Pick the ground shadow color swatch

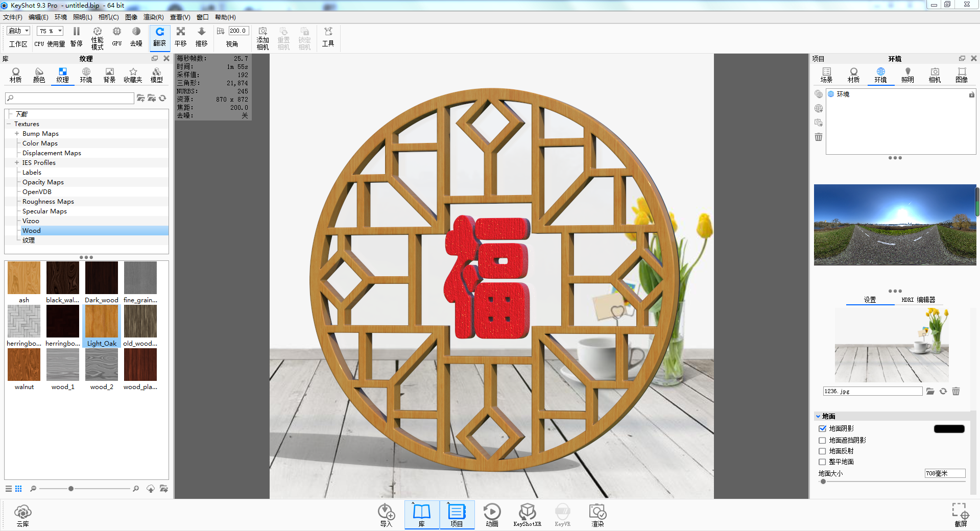tap(949, 429)
